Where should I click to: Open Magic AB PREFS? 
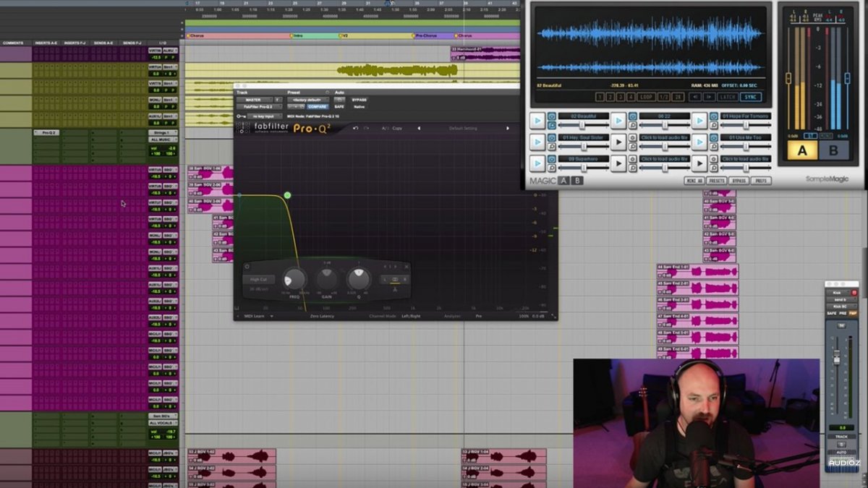(x=760, y=181)
